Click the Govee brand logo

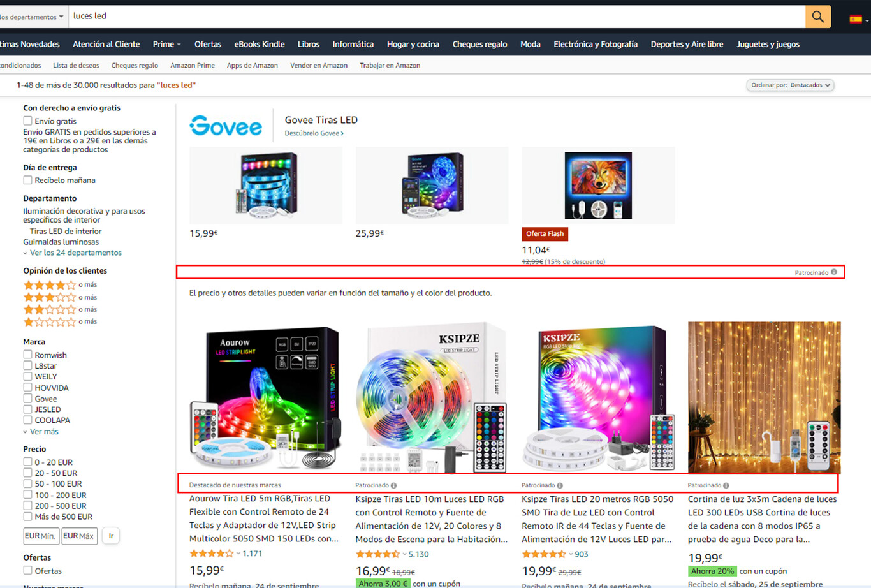(x=226, y=126)
